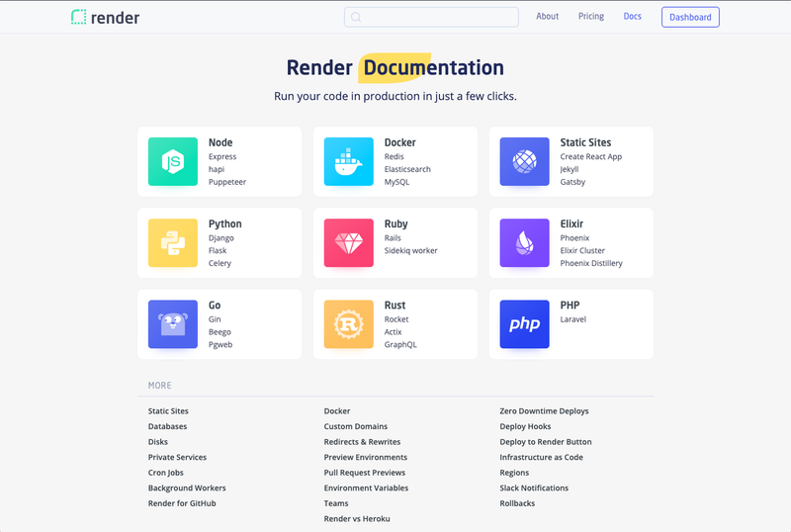Open the Infrastructure as Code link

pyautogui.click(x=541, y=457)
